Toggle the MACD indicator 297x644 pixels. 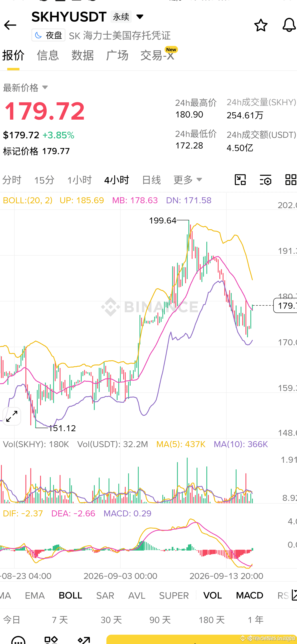click(249, 595)
